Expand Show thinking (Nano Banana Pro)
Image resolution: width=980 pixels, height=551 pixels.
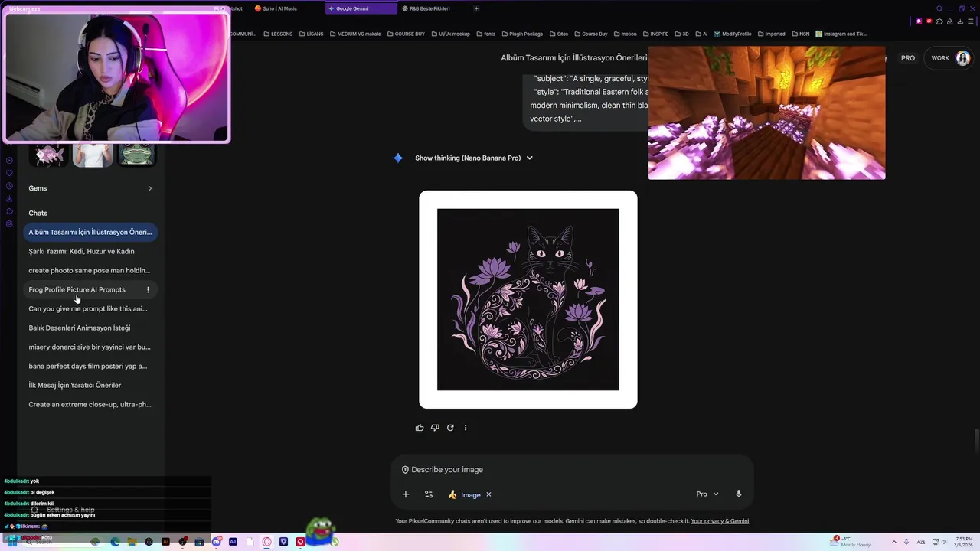point(473,158)
